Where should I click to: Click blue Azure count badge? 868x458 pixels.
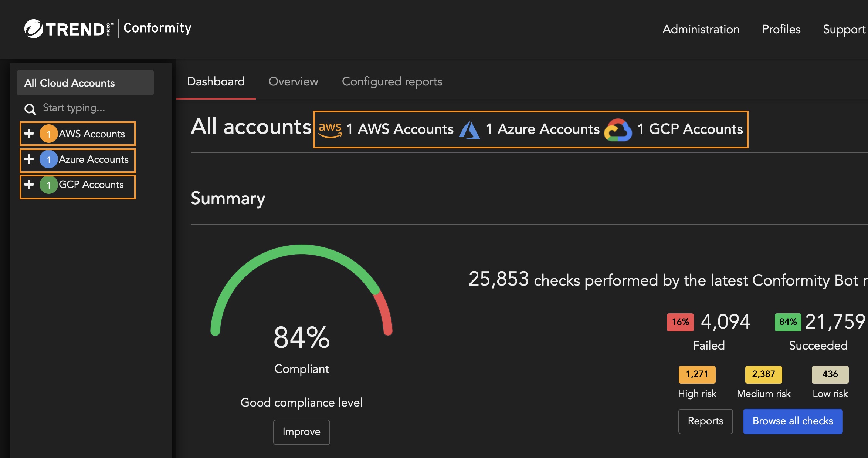point(48,159)
